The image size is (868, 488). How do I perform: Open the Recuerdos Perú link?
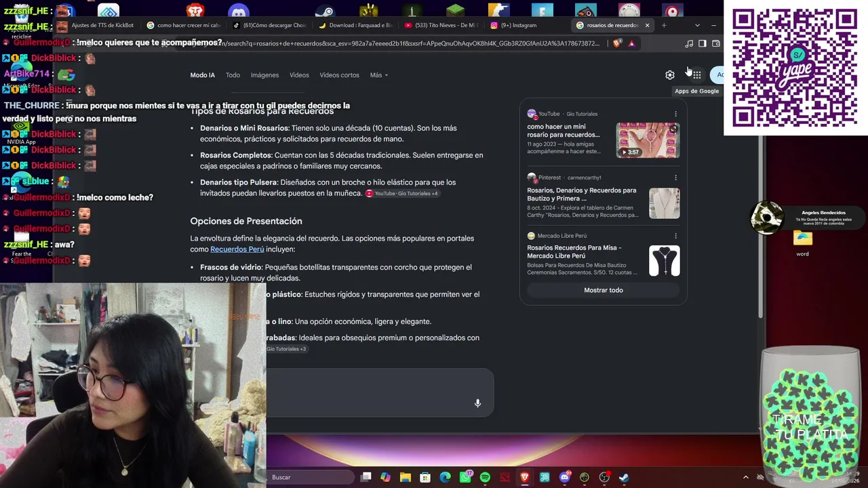[237, 249]
